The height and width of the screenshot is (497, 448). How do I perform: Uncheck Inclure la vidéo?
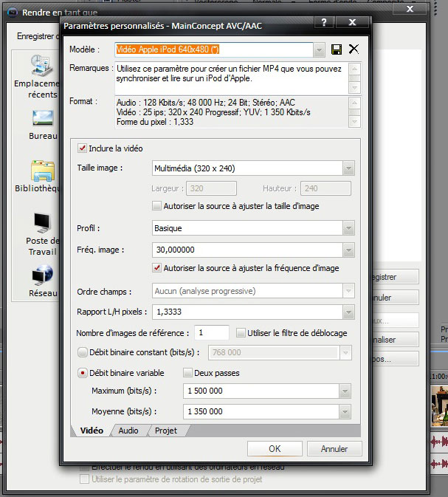pyautogui.click(x=83, y=148)
